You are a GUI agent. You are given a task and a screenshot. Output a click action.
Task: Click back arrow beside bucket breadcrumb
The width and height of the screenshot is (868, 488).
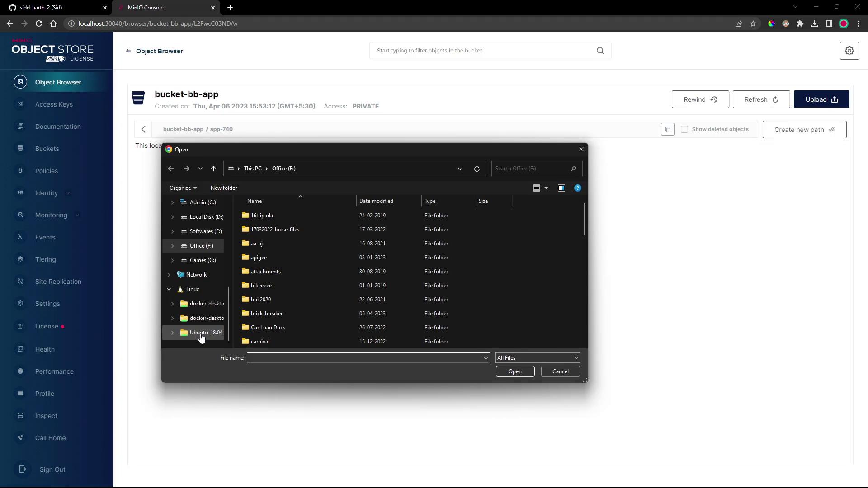pyautogui.click(x=143, y=129)
